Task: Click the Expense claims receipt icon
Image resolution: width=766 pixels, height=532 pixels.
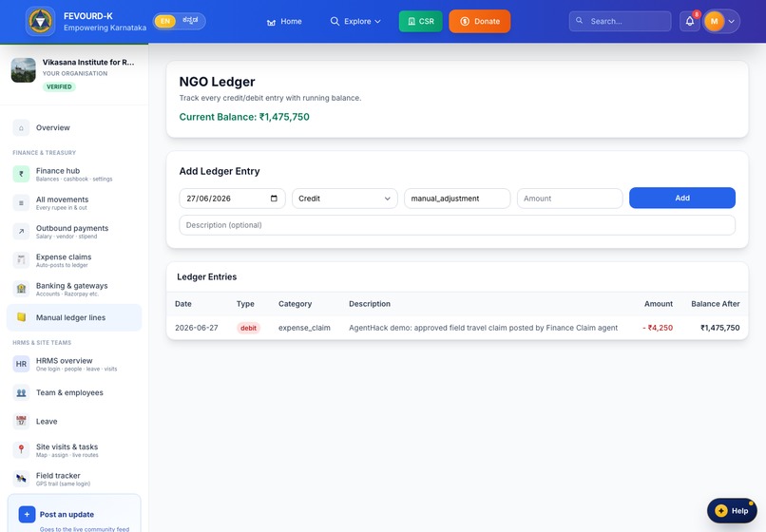Action: (x=21, y=260)
